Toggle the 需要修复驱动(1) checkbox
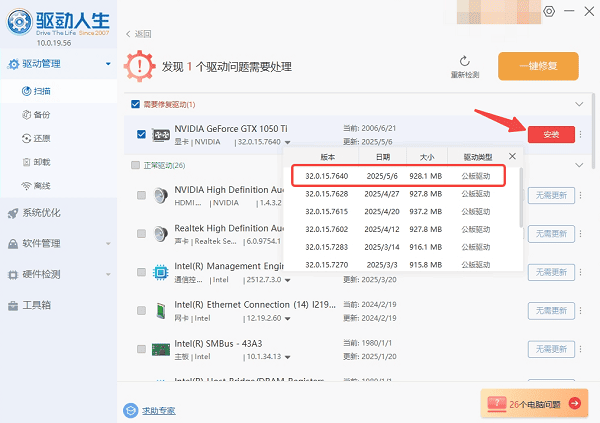This screenshot has width=600, height=423. 135,104
